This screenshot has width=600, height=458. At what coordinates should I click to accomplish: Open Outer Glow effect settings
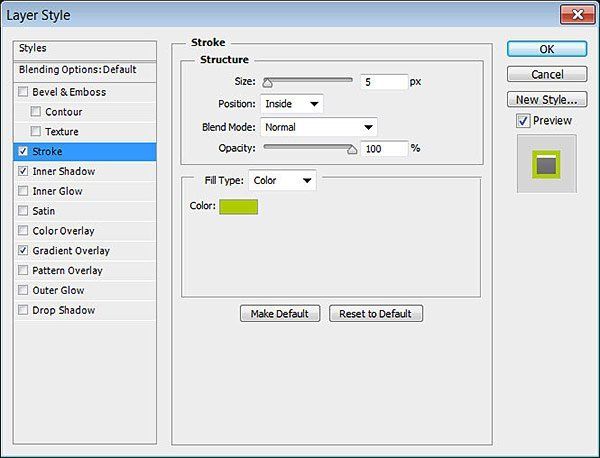[x=58, y=291]
